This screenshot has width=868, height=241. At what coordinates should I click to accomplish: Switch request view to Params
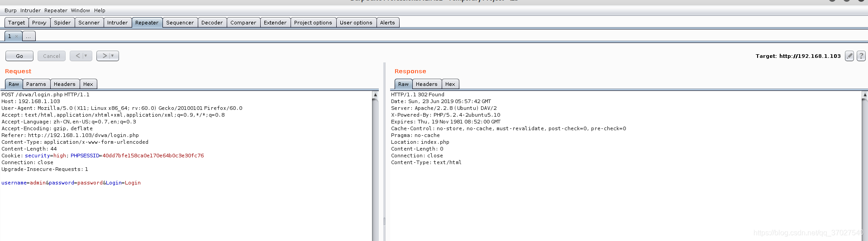[x=36, y=84]
